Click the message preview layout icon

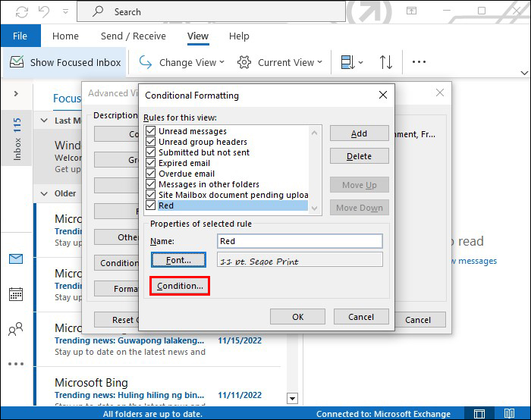[347, 62]
